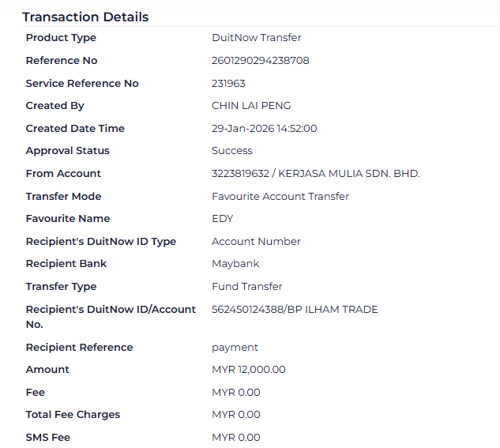Click the Favourite Account Transfer value
Viewport: 500px width, 448px height.
click(280, 197)
